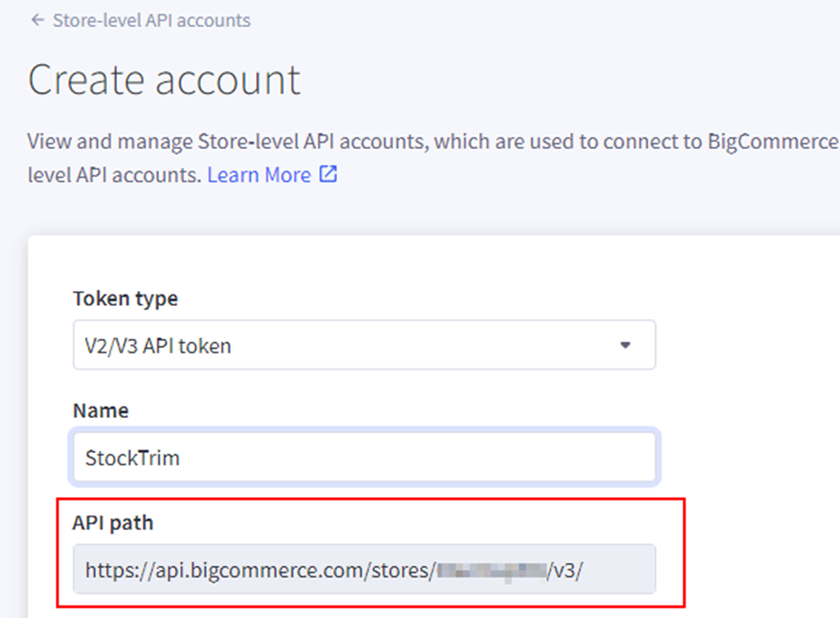The height and width of the screenshot is (618, 840).
Task: Click the empty area right of Token type dropdown
Action: click(745, 345)
